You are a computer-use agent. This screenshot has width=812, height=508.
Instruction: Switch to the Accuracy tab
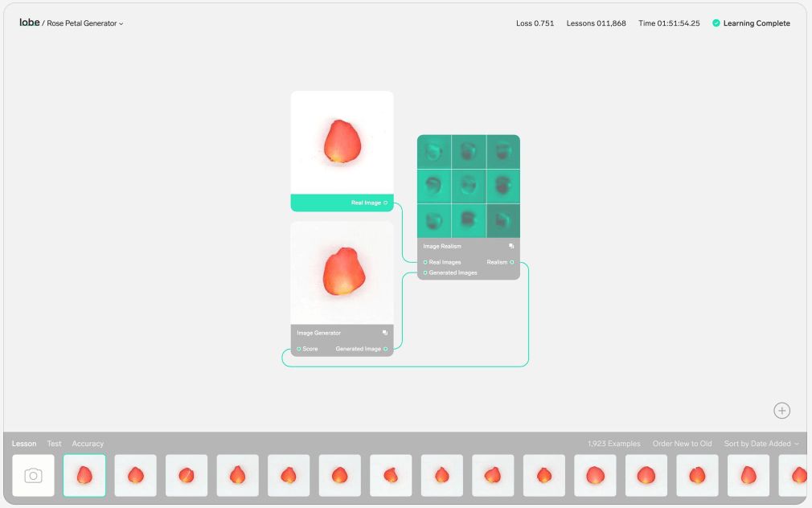pyautogui.click(x=88, y=444)
